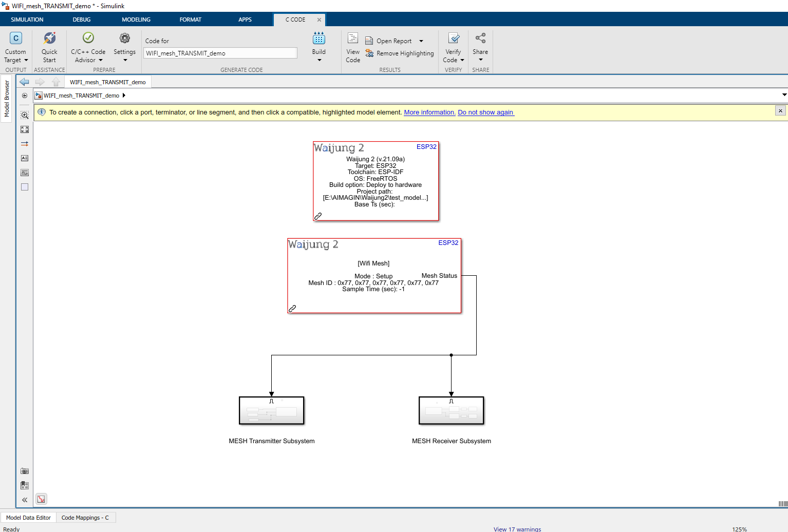Click MESH Transmitter Subsystem label
The height and width of the screenshot is (532, 788).
click(x=272, y=441)
